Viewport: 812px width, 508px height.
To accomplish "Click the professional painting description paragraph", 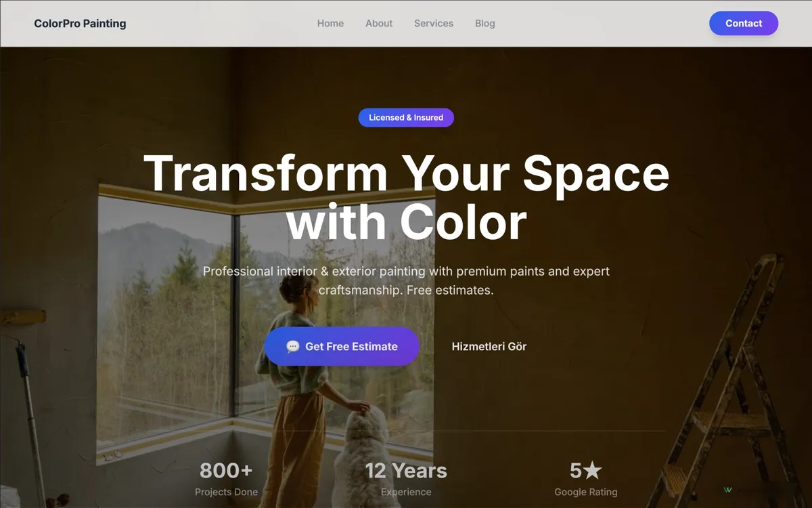I will pyautogui.click(x=406, y=280).
